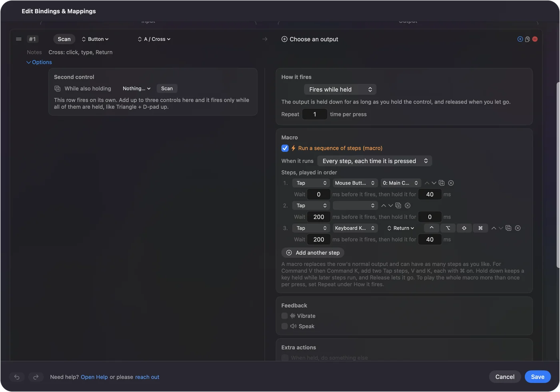The height and width of the screenshot is (392, 560).
Task: Click the redo arrow icon
Action: [x=36, y=377]
